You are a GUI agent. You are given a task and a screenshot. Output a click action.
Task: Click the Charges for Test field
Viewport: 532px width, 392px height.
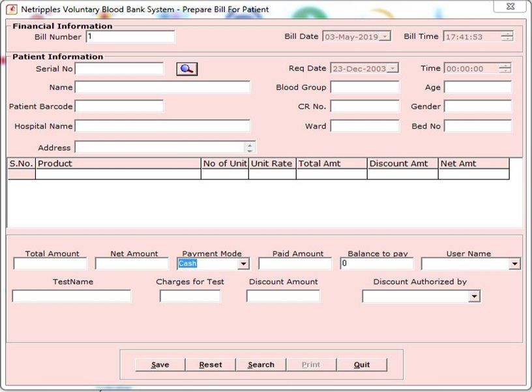click(190, 296)
